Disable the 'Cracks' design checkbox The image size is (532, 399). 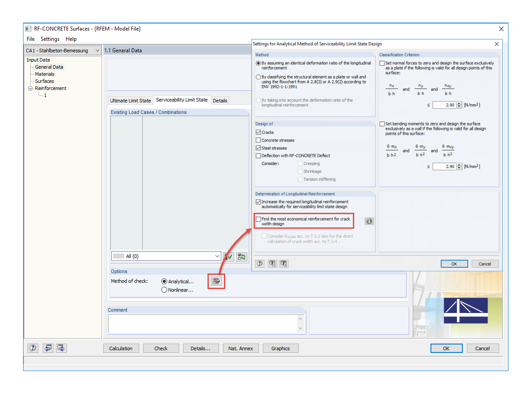pyautogui.click(x=258, y=132)
